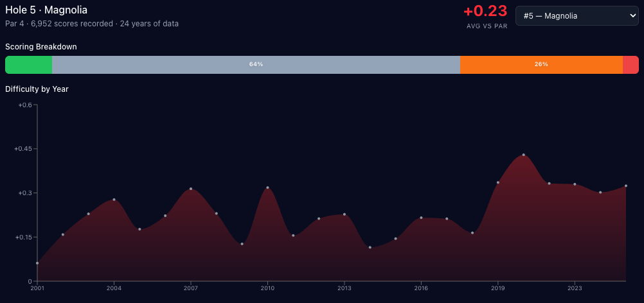
Task: Click the 2013 data point on chart
Action: coord(344,214)
